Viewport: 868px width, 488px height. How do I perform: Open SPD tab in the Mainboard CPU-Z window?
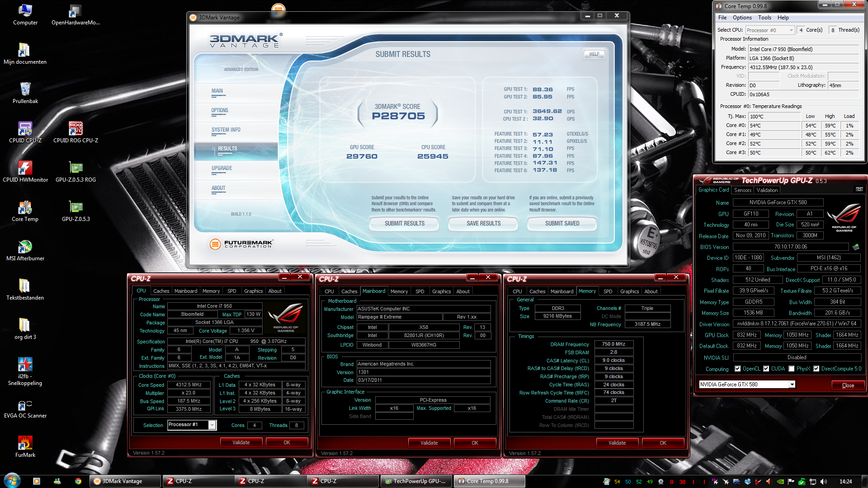(x=420, y=291)
